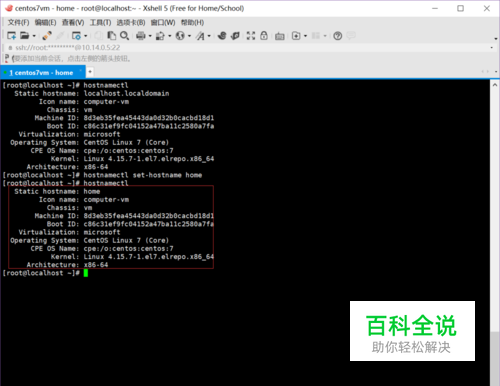Click 'localhost.localdomain' hostname text
500x386 pixels.
[x=126, y=93]
